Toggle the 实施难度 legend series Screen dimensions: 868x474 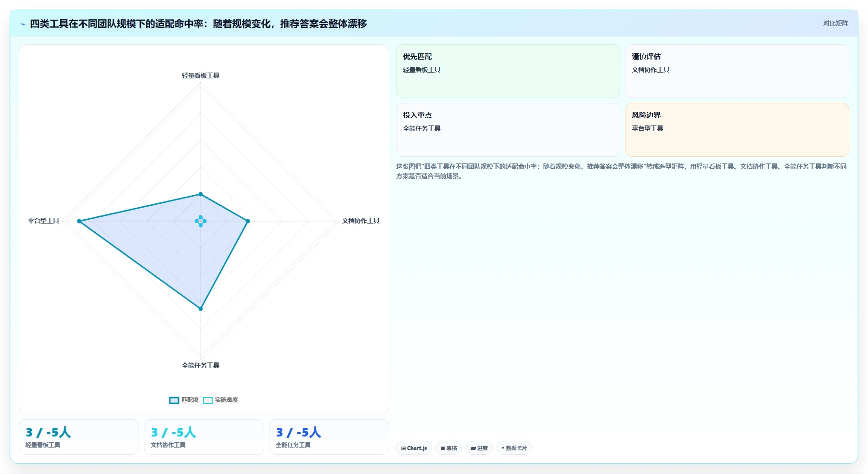(x=220, y=400)
